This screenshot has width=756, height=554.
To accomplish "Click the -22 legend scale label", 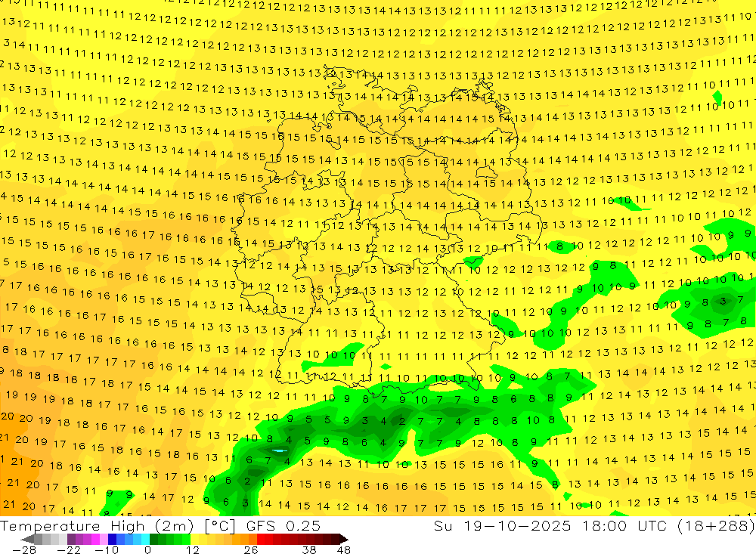I will click(x=69, y=550).
